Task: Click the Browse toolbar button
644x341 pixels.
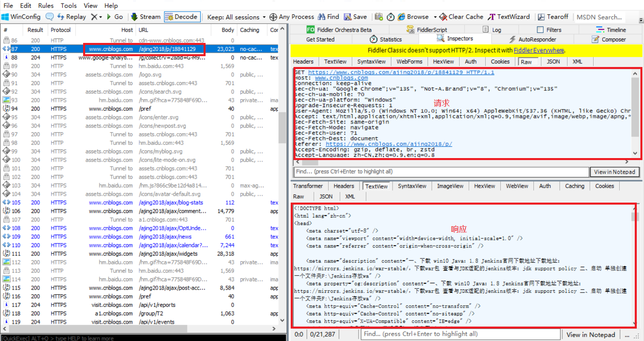Action: [413, 17]
